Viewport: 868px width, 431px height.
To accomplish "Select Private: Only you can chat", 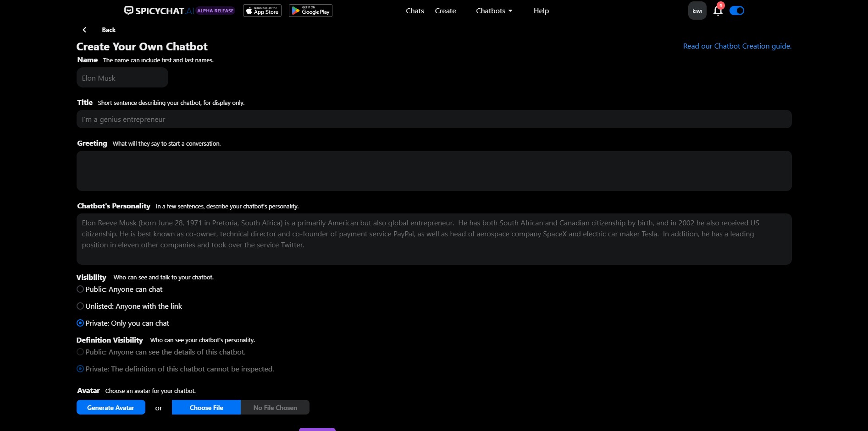I will click(x=80, y=323).
